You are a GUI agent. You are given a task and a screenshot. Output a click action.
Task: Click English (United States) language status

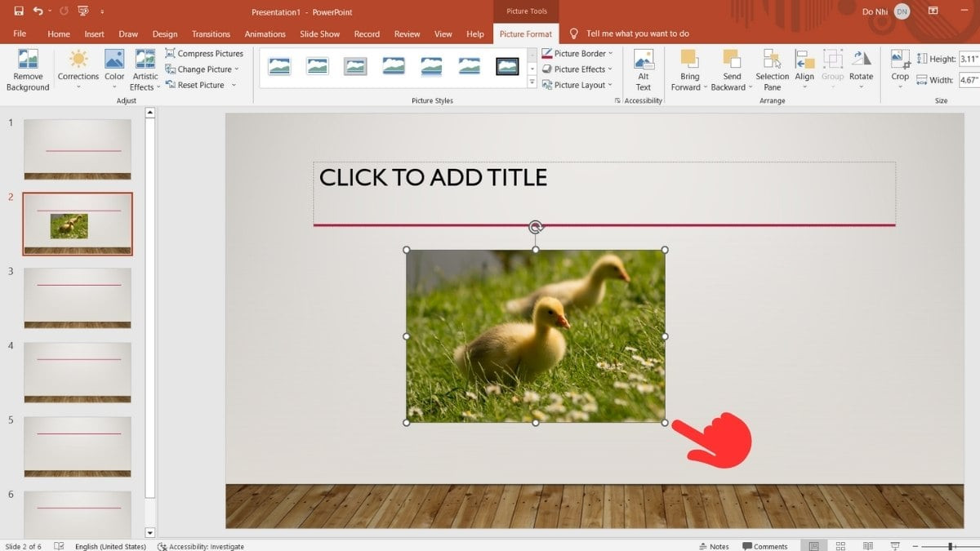tap(110, 546)
